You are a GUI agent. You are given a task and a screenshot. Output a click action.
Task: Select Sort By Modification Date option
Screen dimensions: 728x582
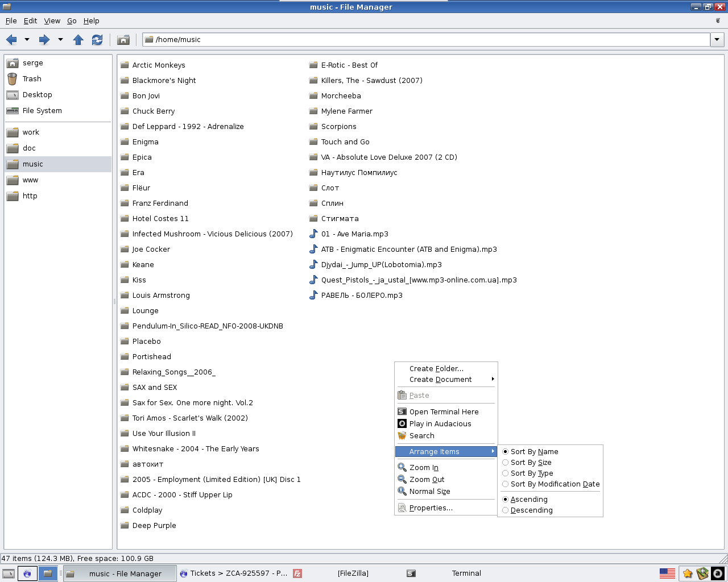coord(555,484)
